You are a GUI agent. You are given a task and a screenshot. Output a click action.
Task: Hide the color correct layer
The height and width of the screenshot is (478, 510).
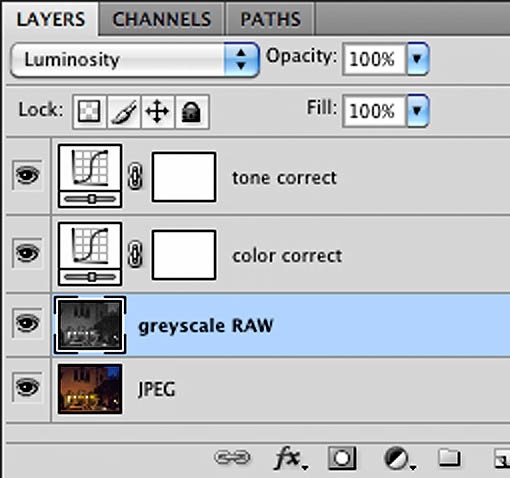point(28,253)
